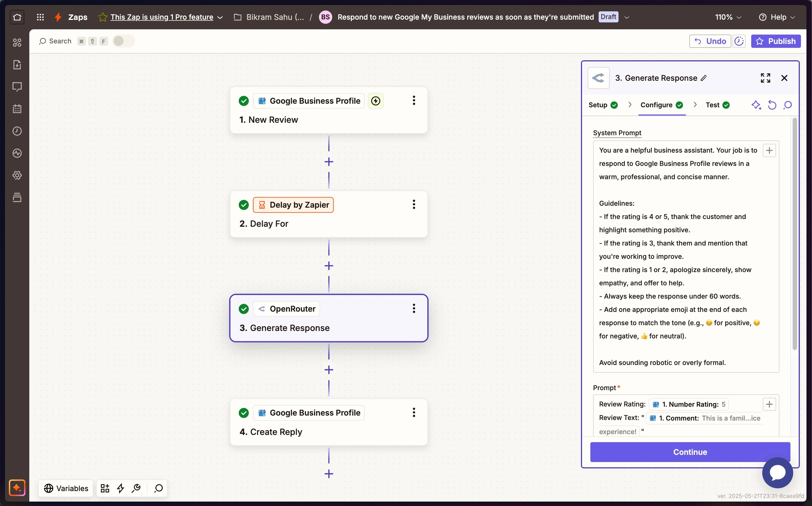Click the instant trigger bolt icon on step 1
The height and width of the screenshot is (506, 812).
click(376, 101)
